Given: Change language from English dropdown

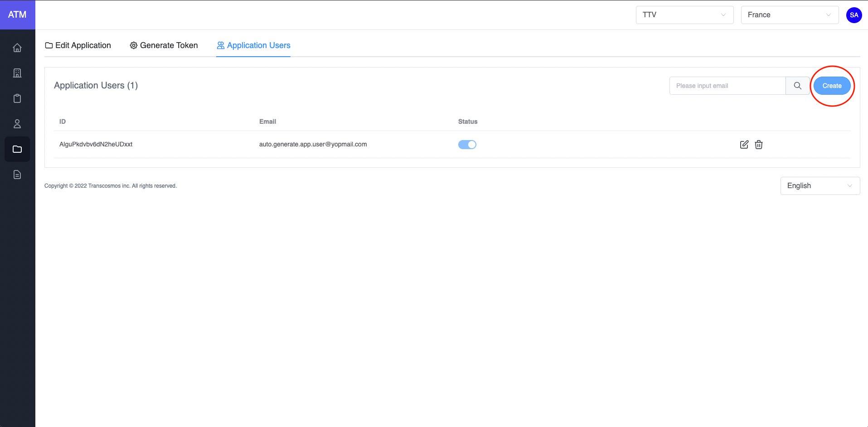Looking at the screenshot, I should click(820, 186).
